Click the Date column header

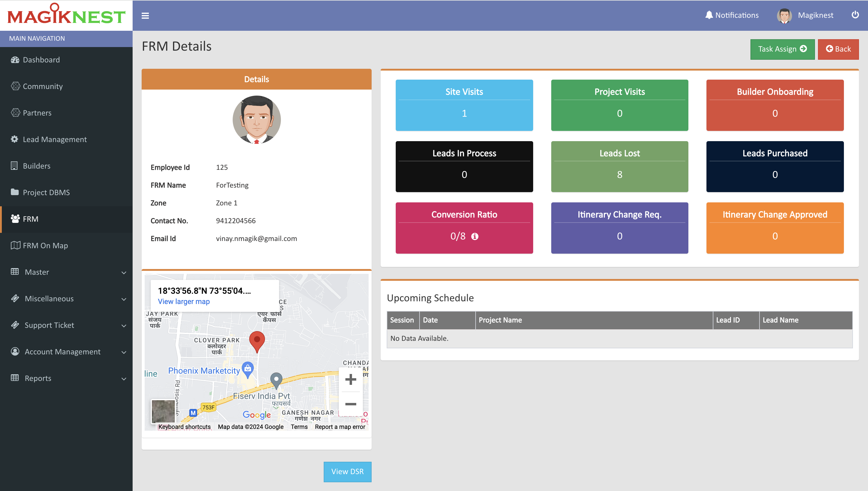click(447, 320)
